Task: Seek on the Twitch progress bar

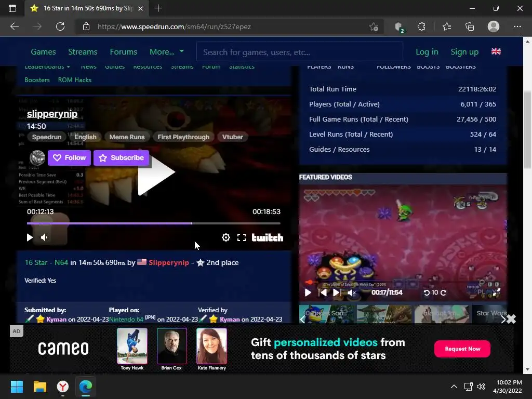Action: pos(153,223)
